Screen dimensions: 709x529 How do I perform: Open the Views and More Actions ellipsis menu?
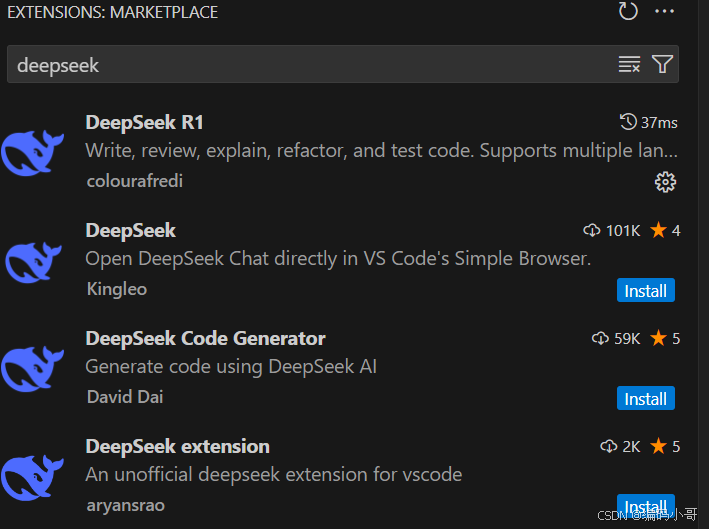664,11
